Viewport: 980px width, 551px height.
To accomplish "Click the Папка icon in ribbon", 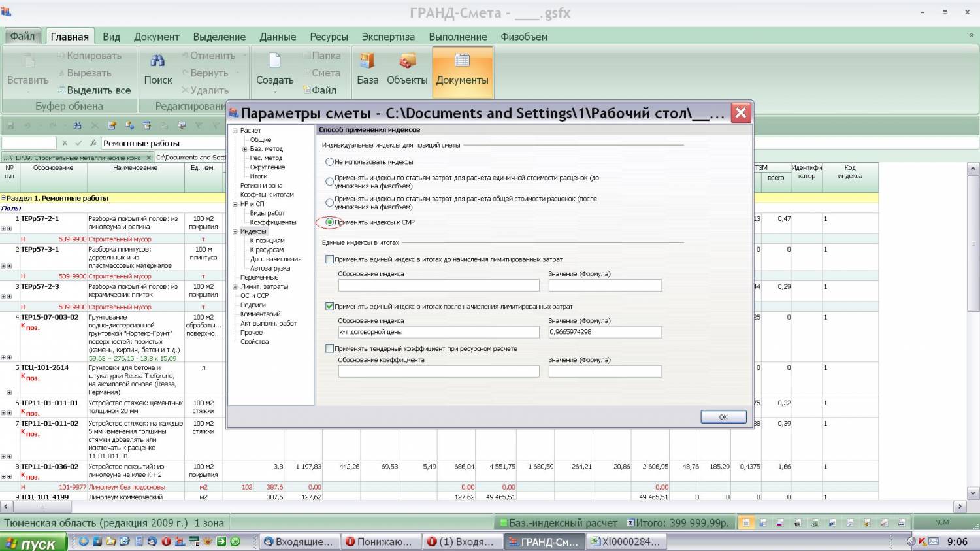I will coord(306,56).
